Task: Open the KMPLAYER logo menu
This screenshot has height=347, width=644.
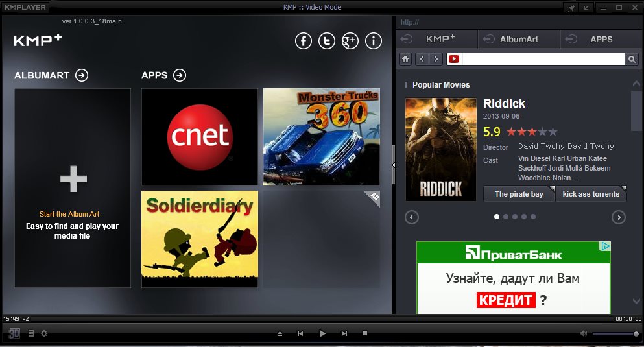Action: pos(25,7)
